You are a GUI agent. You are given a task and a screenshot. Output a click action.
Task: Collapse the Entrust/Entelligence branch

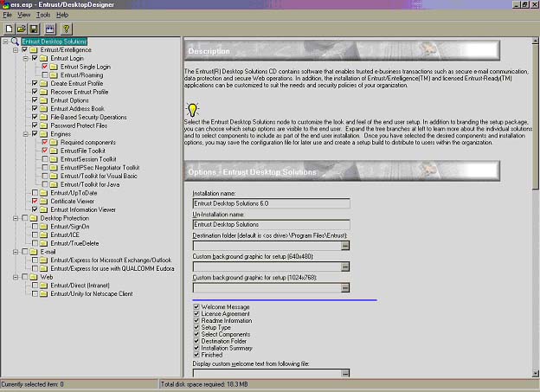[16, 50]
